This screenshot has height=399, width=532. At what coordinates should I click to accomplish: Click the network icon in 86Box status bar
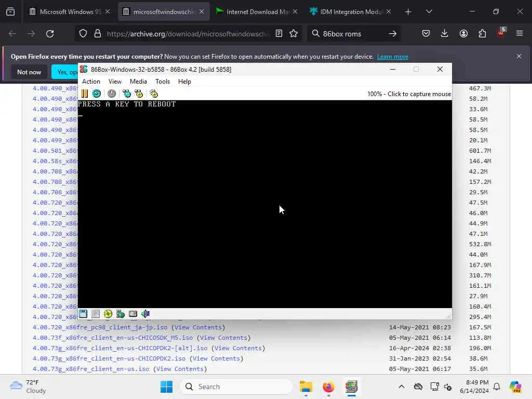(121, 314)
